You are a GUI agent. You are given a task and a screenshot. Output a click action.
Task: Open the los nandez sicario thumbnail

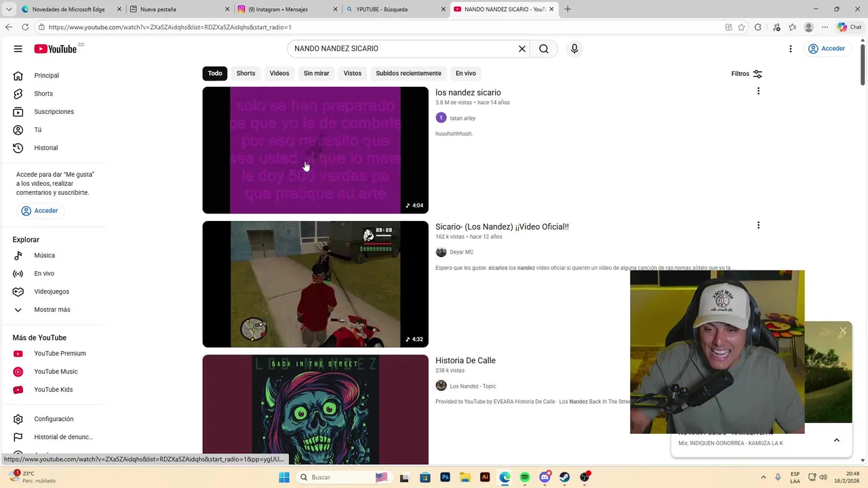tap(315, 150)
